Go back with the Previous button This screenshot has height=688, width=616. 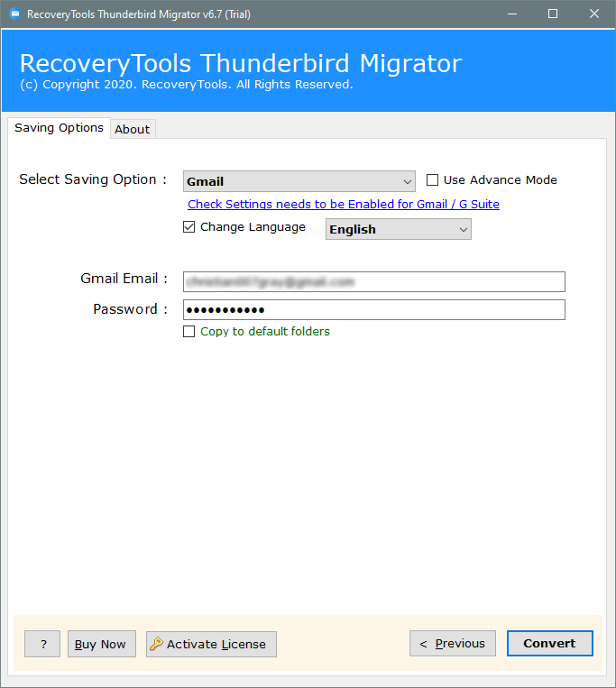point(453,643)
